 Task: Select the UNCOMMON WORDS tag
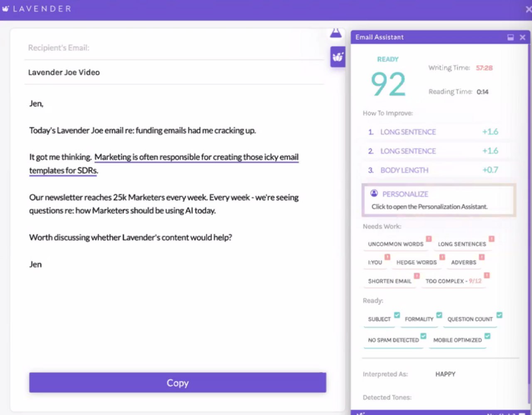[x=396, y=244]
